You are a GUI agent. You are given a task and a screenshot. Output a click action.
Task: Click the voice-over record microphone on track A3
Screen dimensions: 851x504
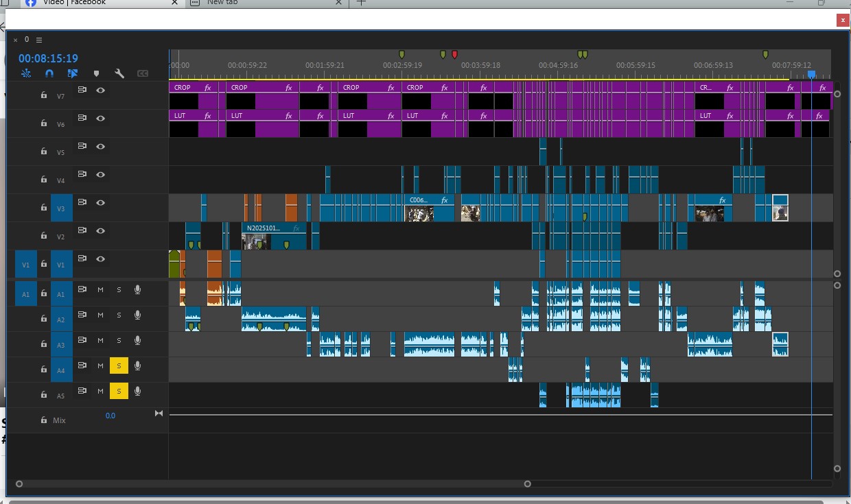[x=137, y=340]
